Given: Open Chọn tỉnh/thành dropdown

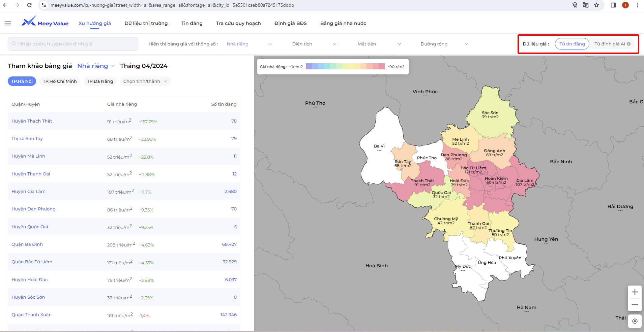Looking at the screenshot, I should 145,81.
